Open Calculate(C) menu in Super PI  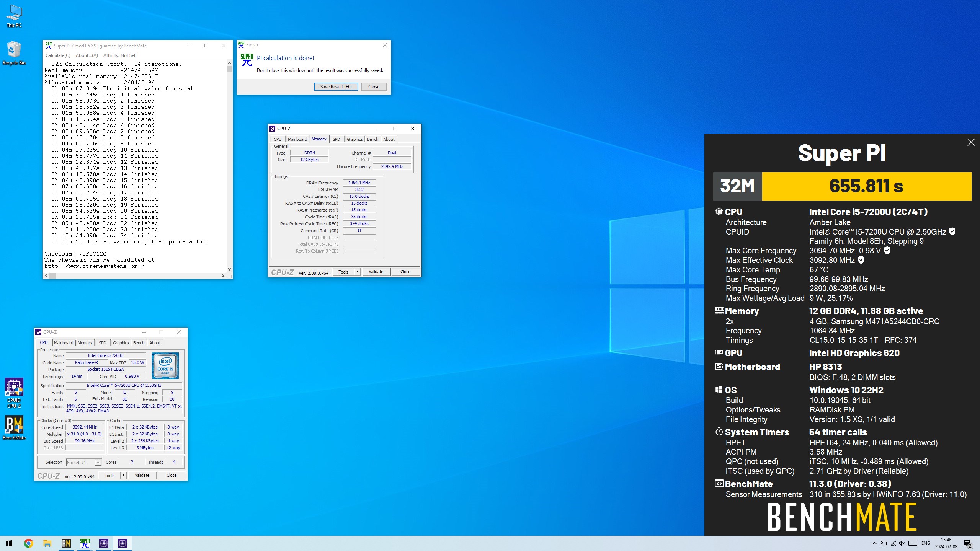[58, 55]
